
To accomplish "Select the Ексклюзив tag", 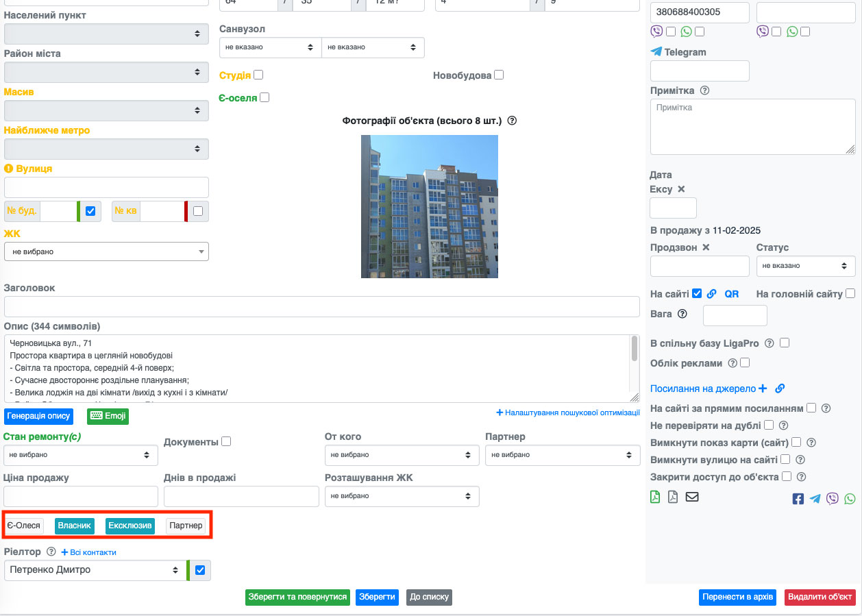I will click(x=130, y=526).
